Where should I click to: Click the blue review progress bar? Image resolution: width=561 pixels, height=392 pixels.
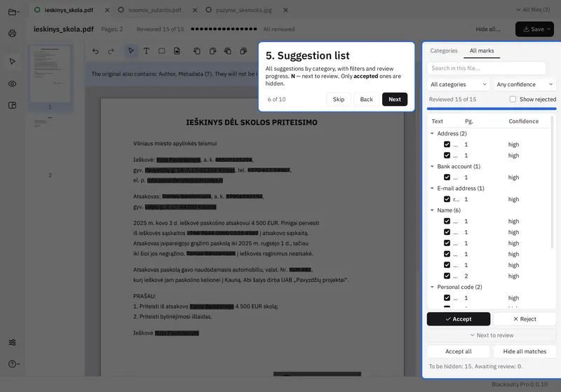point(492,109)
